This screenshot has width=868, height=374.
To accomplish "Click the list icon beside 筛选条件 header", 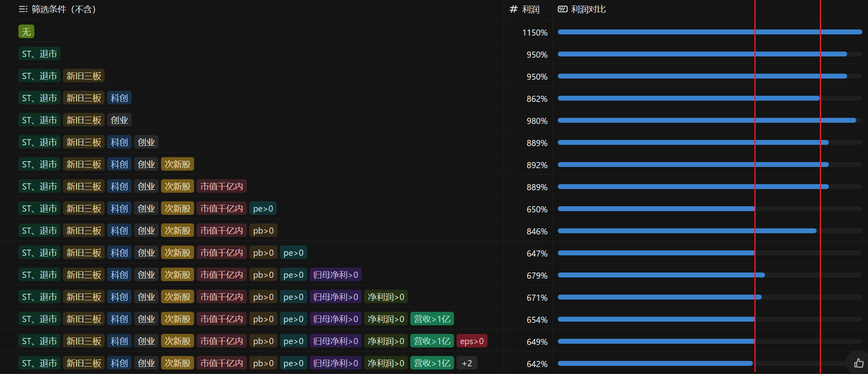I will click(23, 9).
